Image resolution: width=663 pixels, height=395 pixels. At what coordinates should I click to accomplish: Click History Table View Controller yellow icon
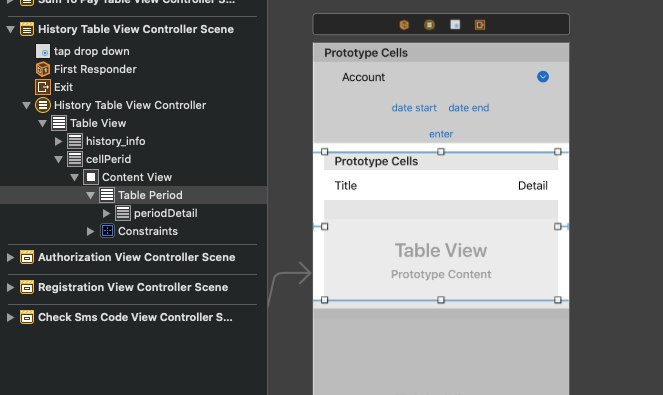[43, 105]
